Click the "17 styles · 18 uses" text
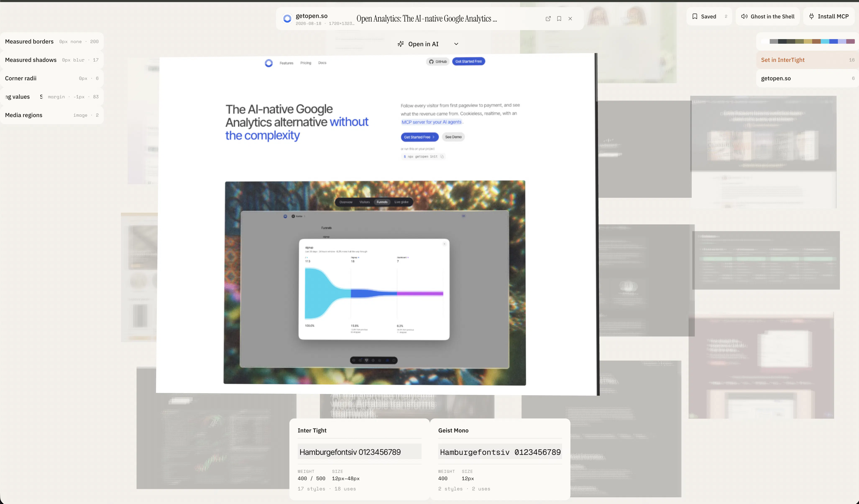 [327, 489]
